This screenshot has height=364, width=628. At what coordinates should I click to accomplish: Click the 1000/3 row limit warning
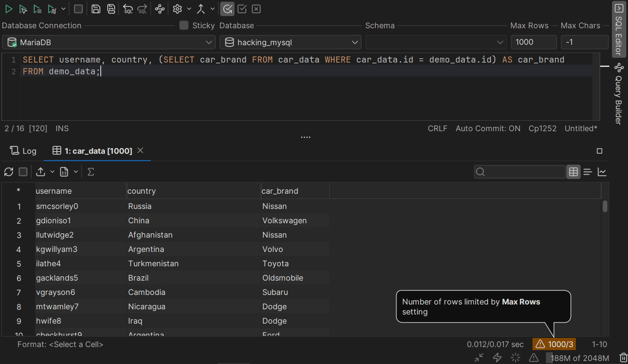tap(554, 344)
